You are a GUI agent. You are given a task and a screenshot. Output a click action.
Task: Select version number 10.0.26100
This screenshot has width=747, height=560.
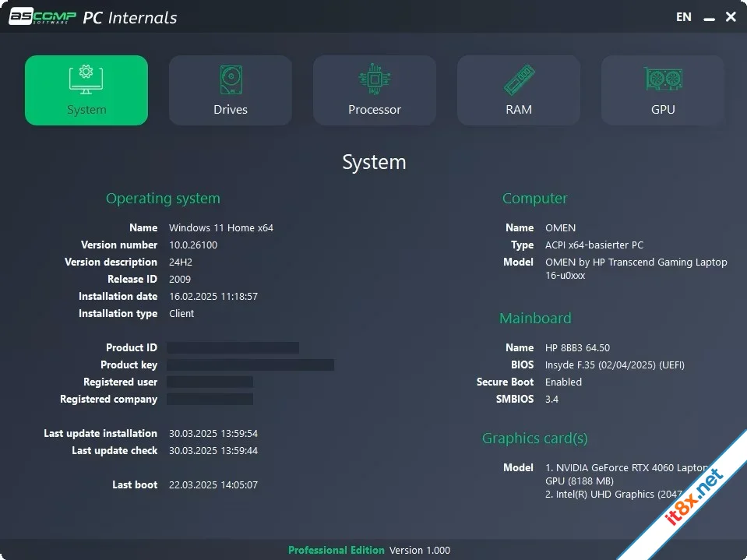[x=193, y=245]
